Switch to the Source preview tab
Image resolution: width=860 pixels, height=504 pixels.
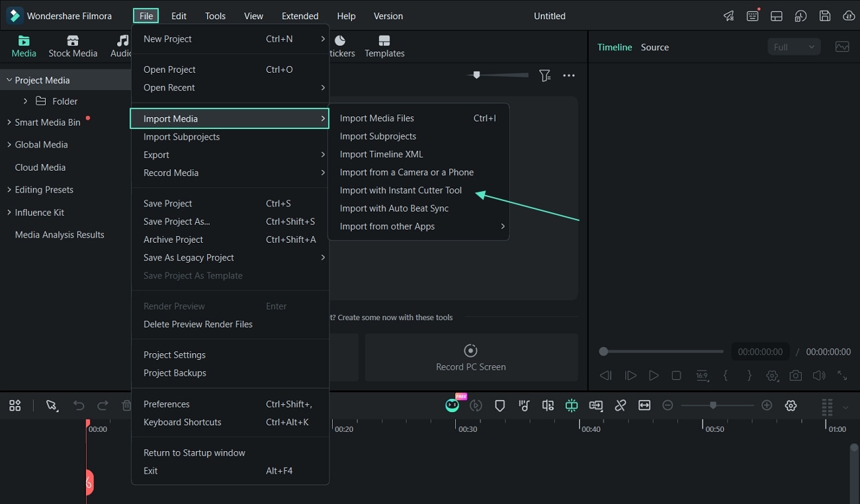pos(655,47)
